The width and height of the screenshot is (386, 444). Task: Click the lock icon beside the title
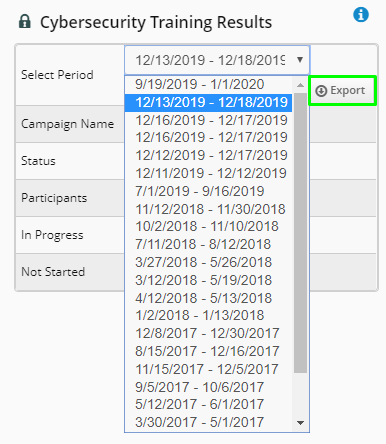click(25, 21)
